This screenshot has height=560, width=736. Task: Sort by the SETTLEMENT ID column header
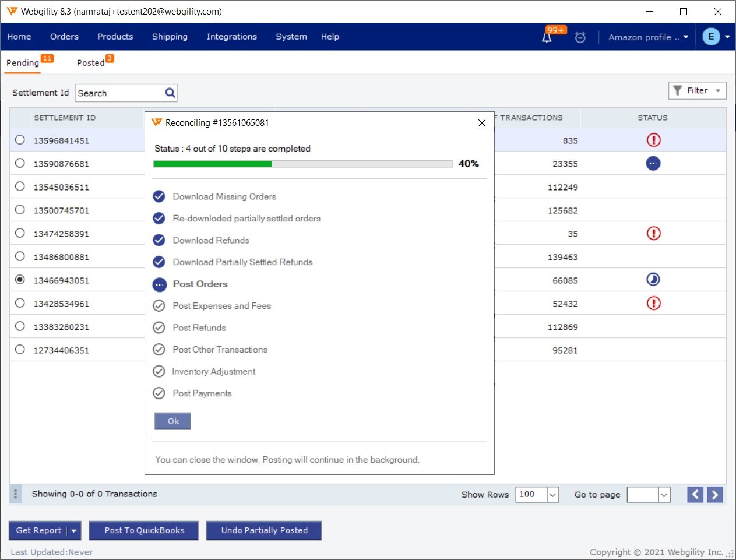65,118
